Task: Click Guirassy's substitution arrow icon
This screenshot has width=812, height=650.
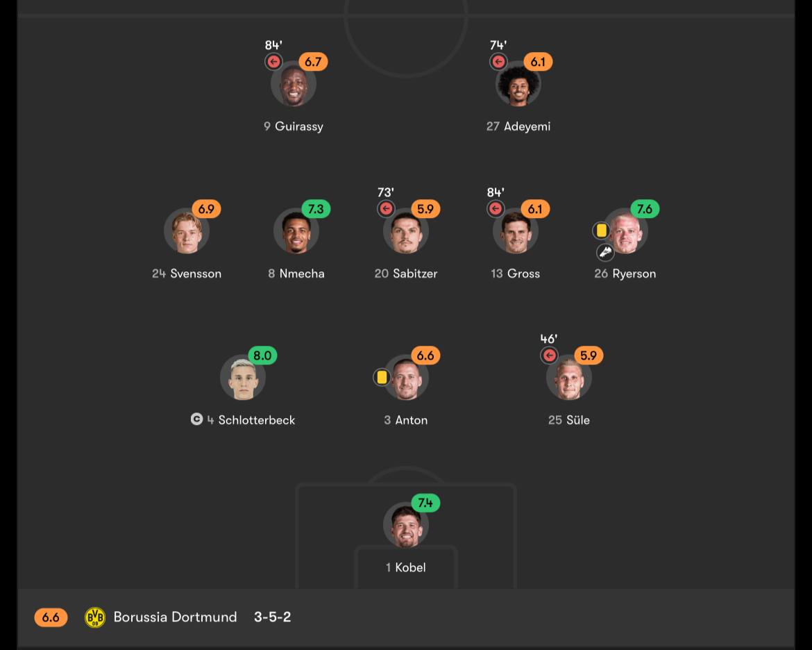Action: click(274, 62)
